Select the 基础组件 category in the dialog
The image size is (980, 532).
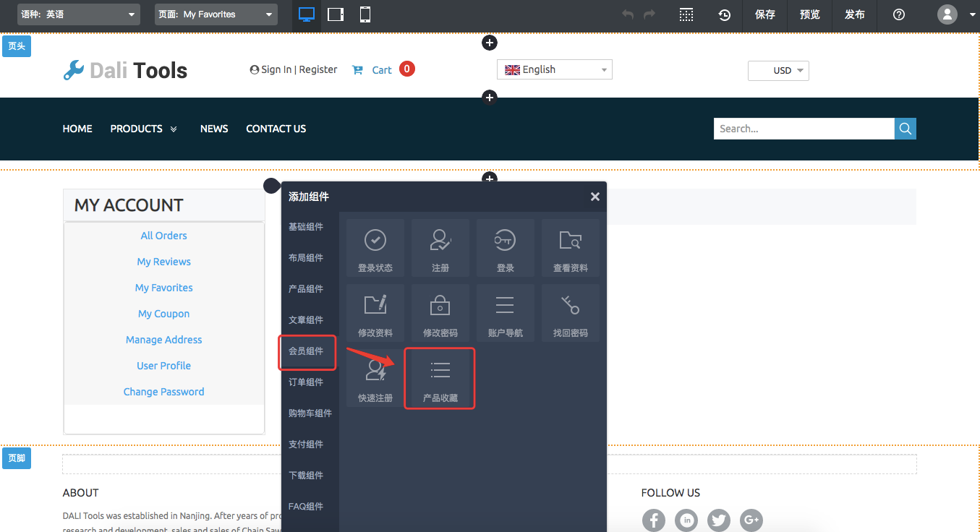307,226
